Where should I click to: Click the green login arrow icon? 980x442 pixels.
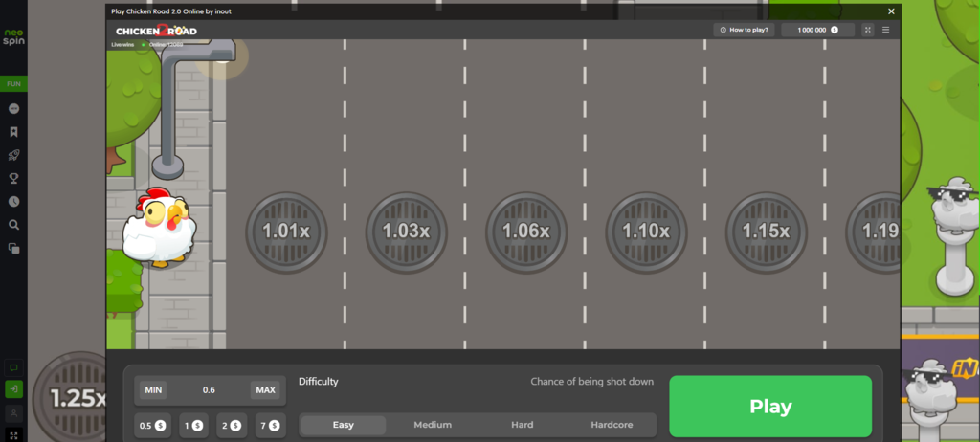tap(13, 389)
